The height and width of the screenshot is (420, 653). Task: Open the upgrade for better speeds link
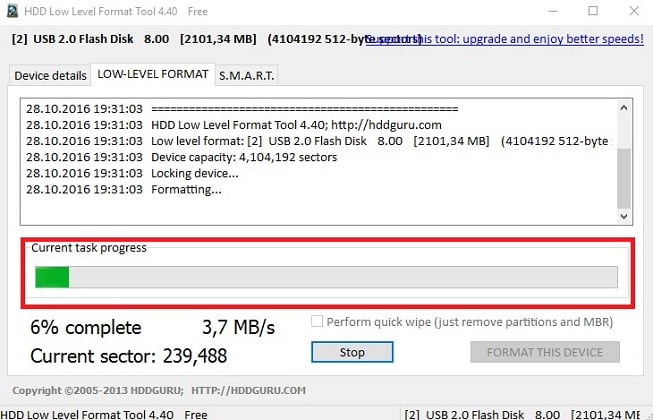pyautogui.click(x=506, y=38)
